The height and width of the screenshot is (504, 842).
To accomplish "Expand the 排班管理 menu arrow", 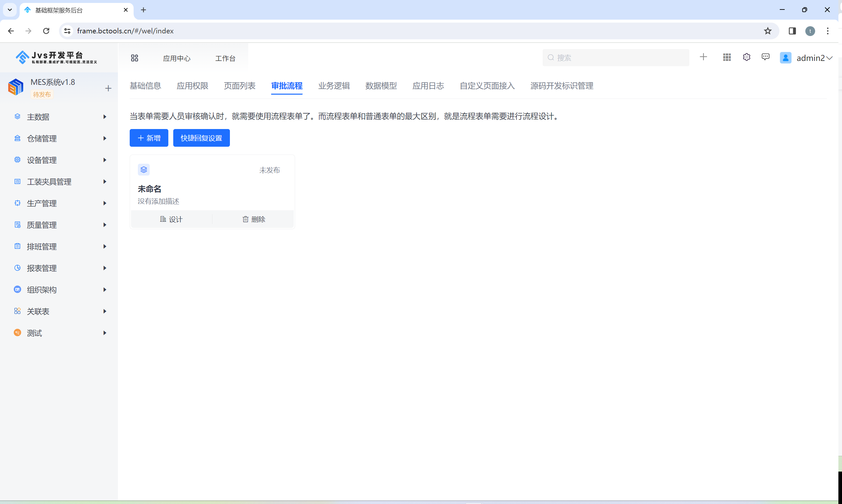I will (105, 247).
